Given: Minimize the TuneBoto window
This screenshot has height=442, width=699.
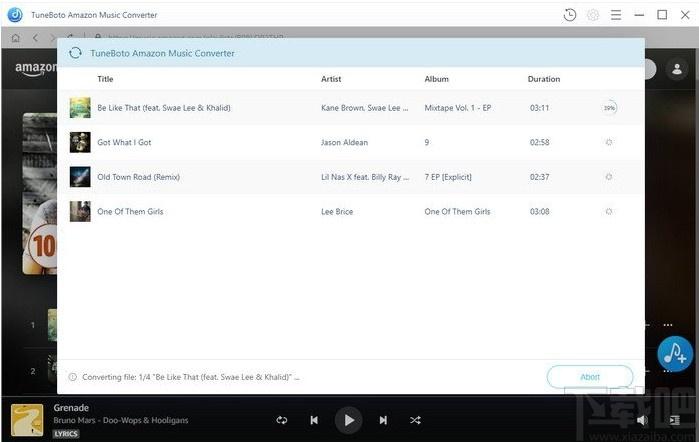Looking at the screenshot, I should [639, 15].
